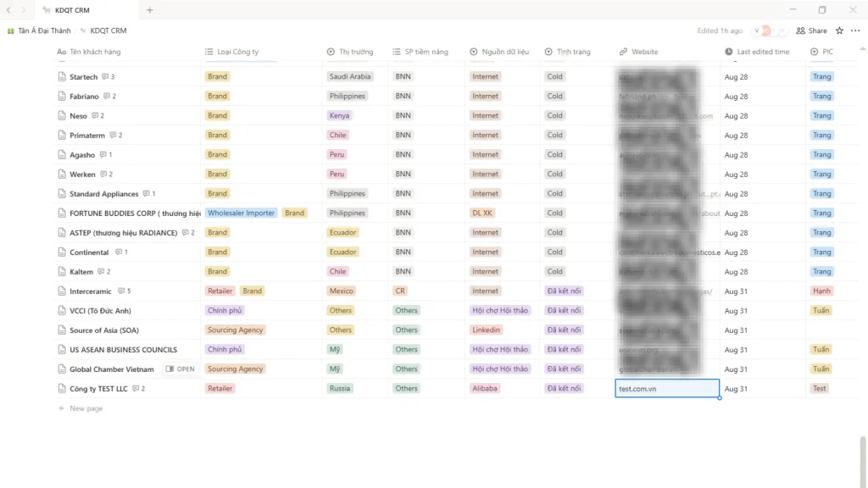The image size is (868, 488).
Task: Click the DL XK data source tag
Action: pyautogui.click(x=481, y=213)
